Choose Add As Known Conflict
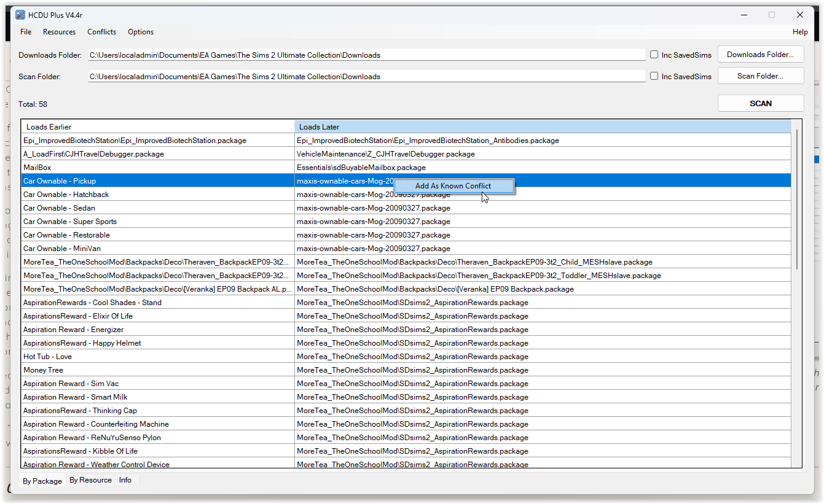This screenshot has width=824, height=504. pyautogui.click(x=453, y=185)
